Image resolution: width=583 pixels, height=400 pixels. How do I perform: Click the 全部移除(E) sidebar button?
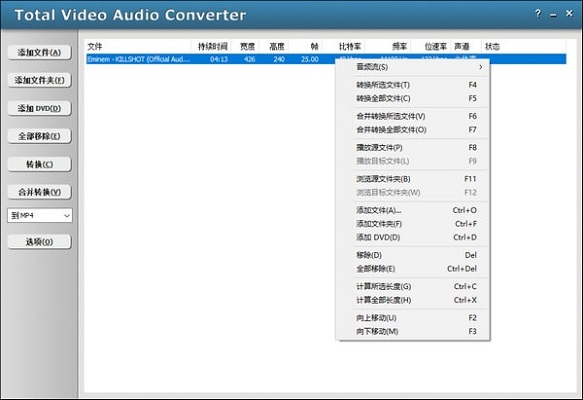click(x=39, y=136)
